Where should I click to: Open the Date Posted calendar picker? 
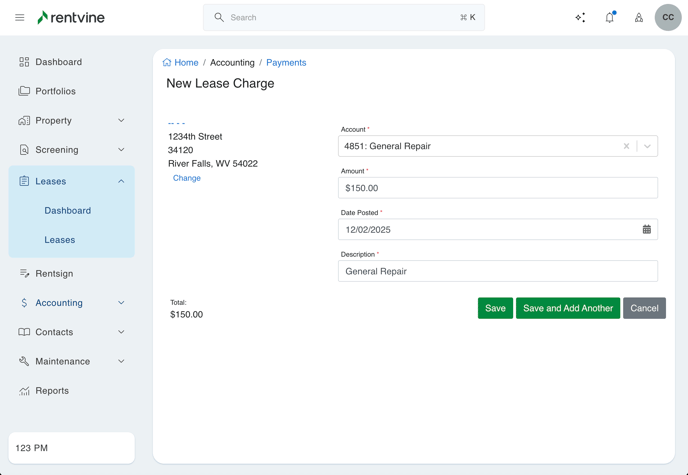[646, 229]
